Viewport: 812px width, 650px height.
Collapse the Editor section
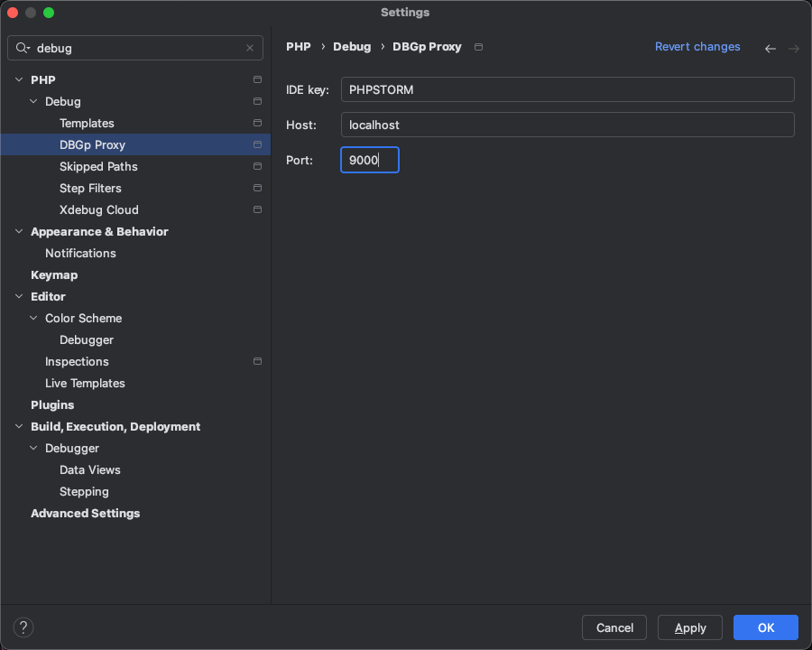tap(19, 296)
